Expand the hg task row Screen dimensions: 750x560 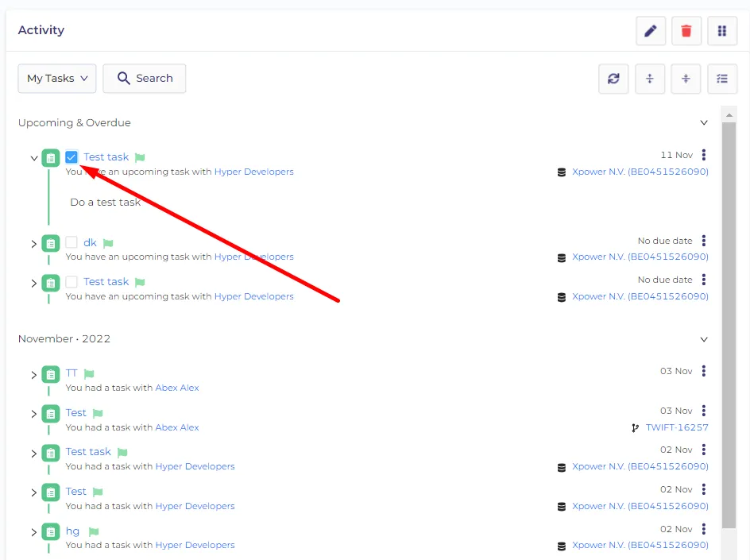(33, 532)
